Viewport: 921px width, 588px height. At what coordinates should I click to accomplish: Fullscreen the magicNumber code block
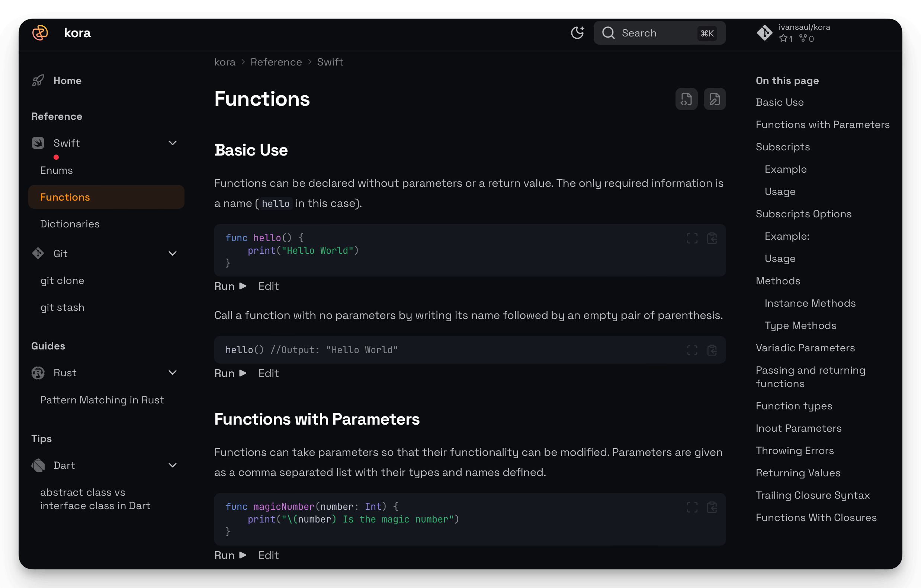click(692, 507)
